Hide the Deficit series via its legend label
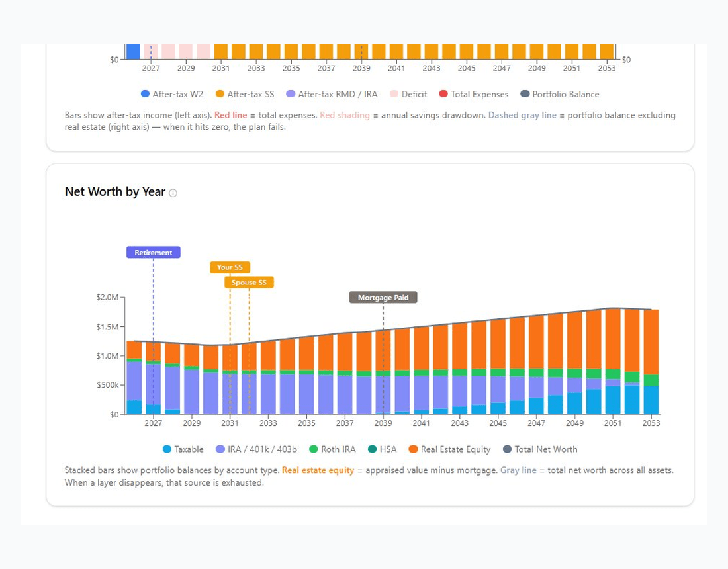The image size is (728, 569). click(x=413, y=94)
